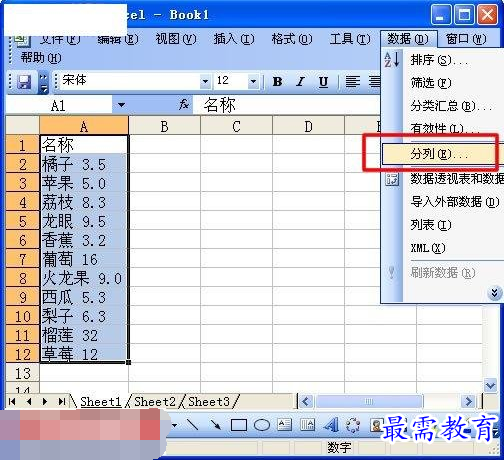Open the 帮助(H) menu
Image resolution: width=504 pixels, height=460 pixels.
click(41, 58)
